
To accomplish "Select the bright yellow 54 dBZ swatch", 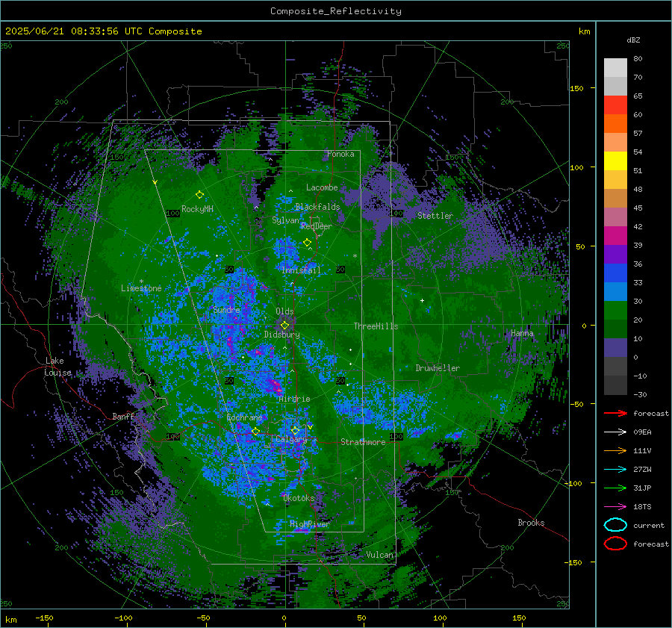I will click(x=615, y=161).
